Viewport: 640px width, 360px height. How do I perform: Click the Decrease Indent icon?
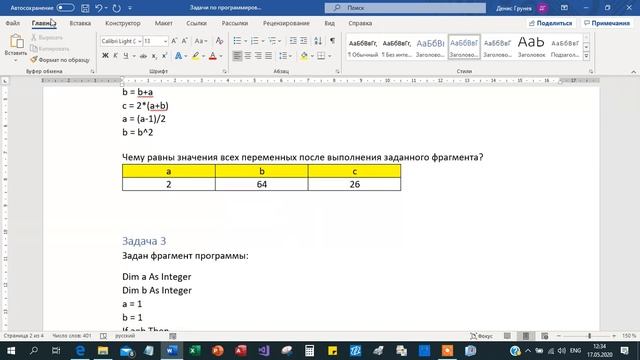pos(293,41)
